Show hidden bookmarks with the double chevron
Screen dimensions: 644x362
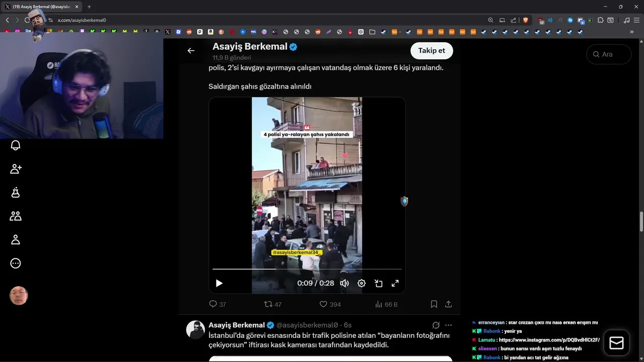(x=631, y=32)
